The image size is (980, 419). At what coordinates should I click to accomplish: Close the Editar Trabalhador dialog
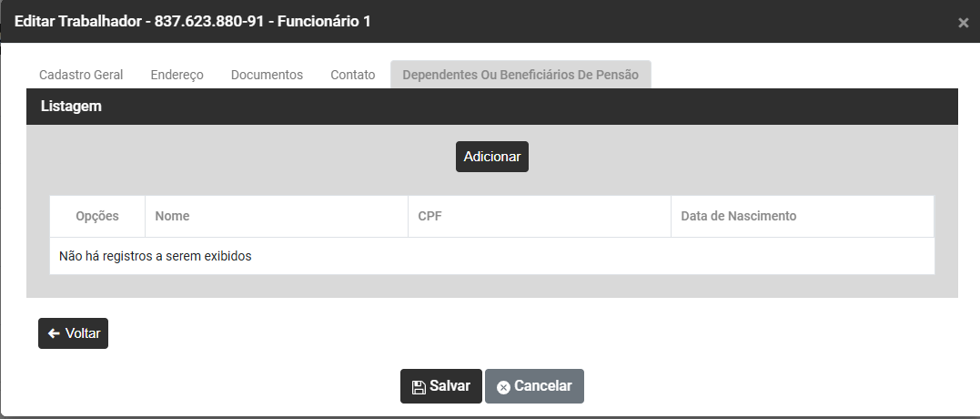click(x=963, y=23)
